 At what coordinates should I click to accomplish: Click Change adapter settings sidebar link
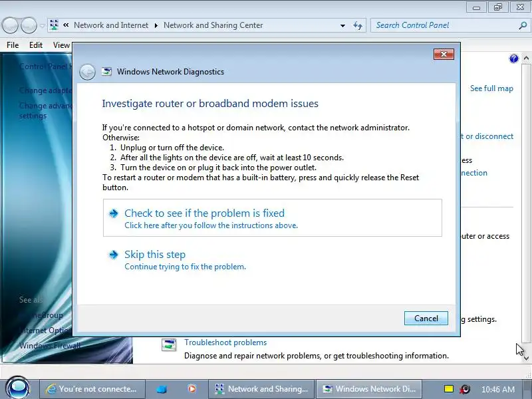(x=45, y=90)
